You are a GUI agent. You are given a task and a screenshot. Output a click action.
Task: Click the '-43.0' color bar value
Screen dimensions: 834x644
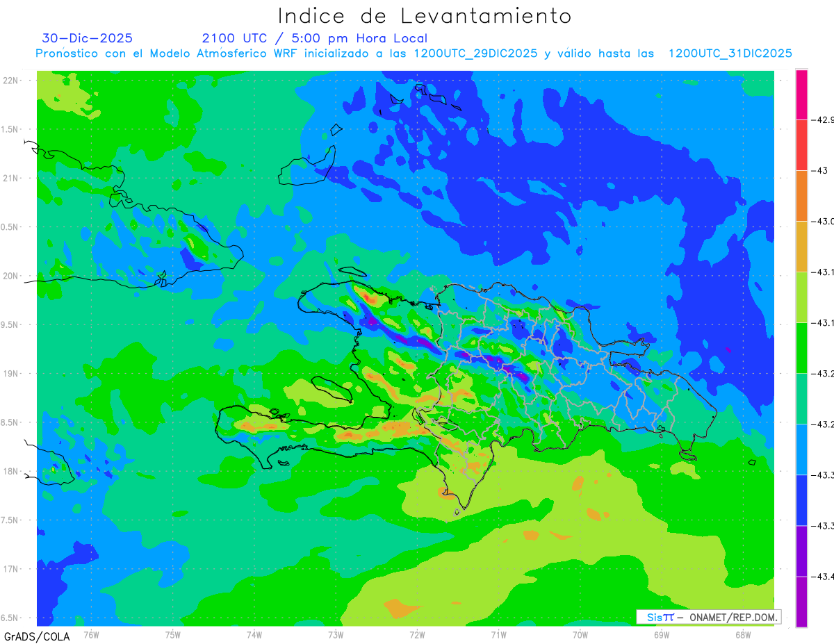click(824, 221)
